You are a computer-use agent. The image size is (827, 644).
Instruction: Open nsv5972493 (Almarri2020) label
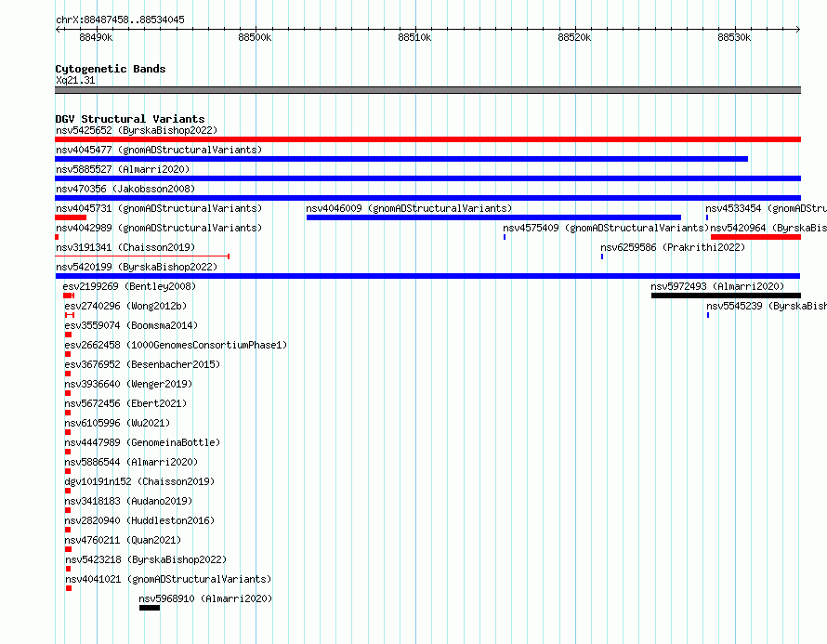(717, 286)
